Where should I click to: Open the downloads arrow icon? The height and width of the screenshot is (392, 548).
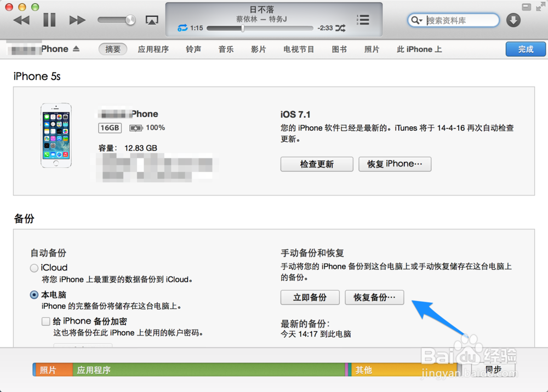coord(513,20)
